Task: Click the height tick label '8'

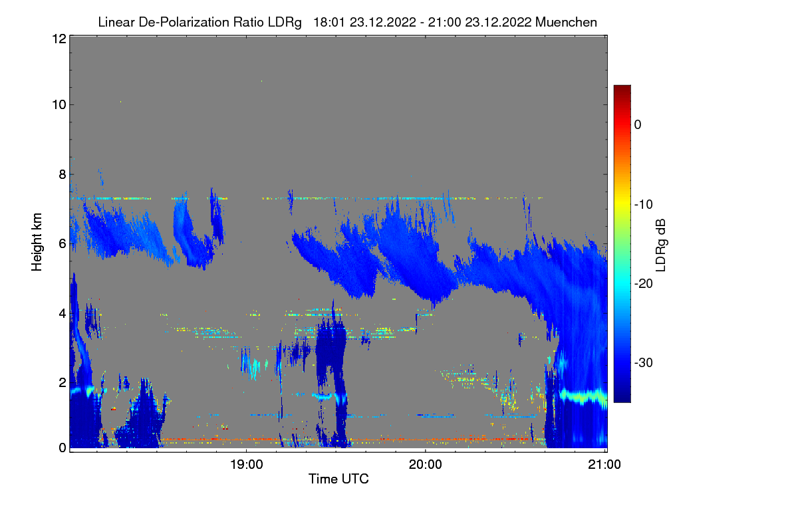Action: pos(61,174)
